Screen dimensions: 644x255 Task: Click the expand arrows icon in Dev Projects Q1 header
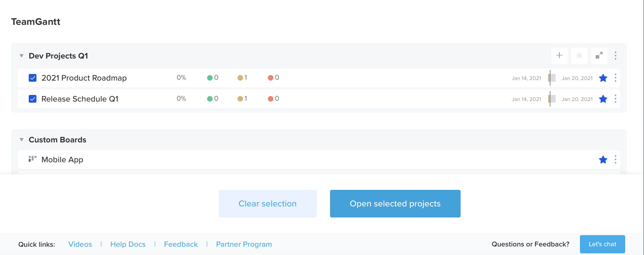(x=599, y=55)
